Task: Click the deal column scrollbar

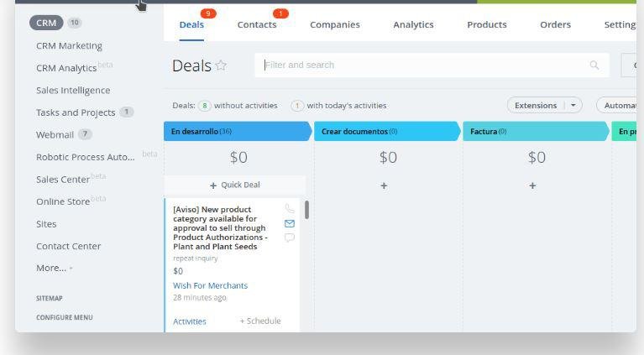Action: tap(306, 210)
